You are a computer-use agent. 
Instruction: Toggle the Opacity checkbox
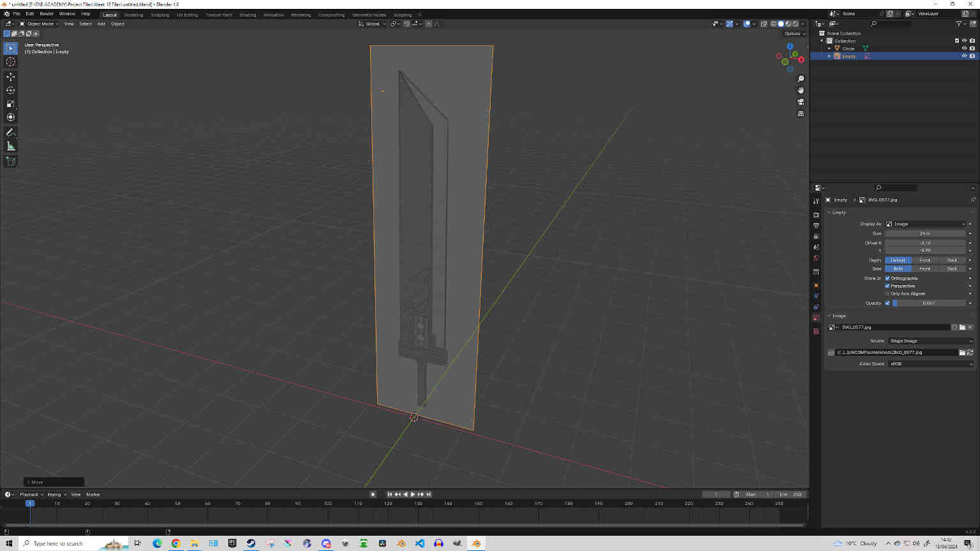[887, 304]
